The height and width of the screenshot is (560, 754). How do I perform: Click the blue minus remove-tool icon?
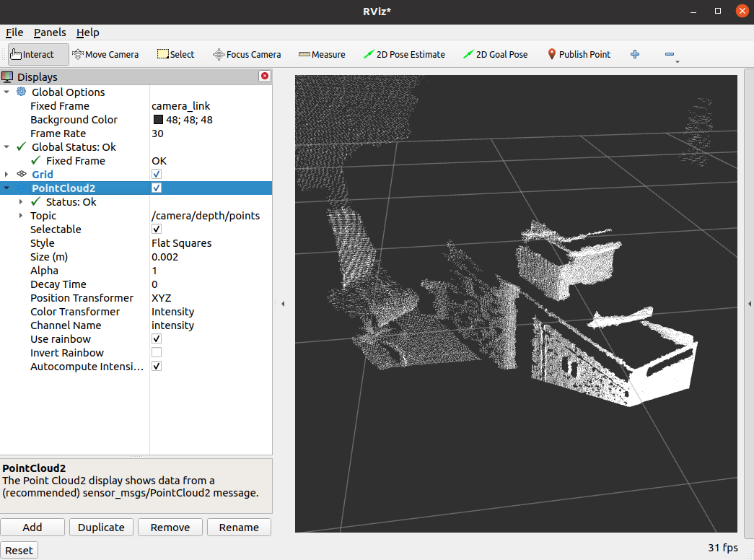(670, 54)
